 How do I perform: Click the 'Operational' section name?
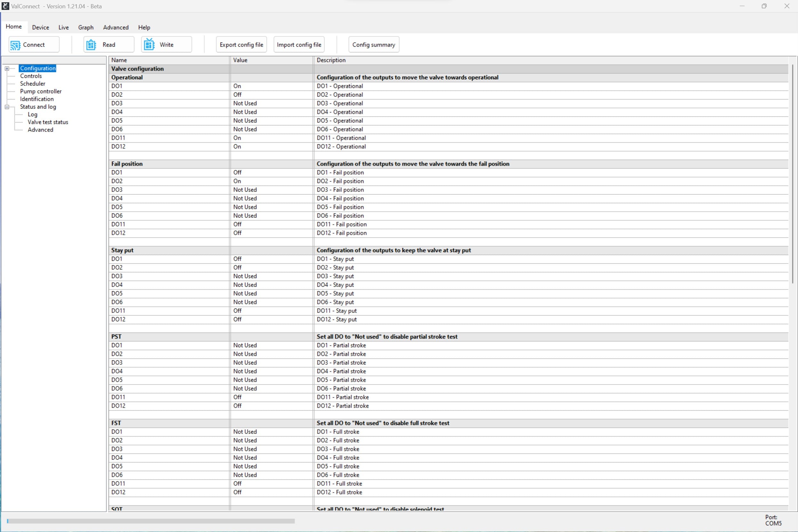127,78
